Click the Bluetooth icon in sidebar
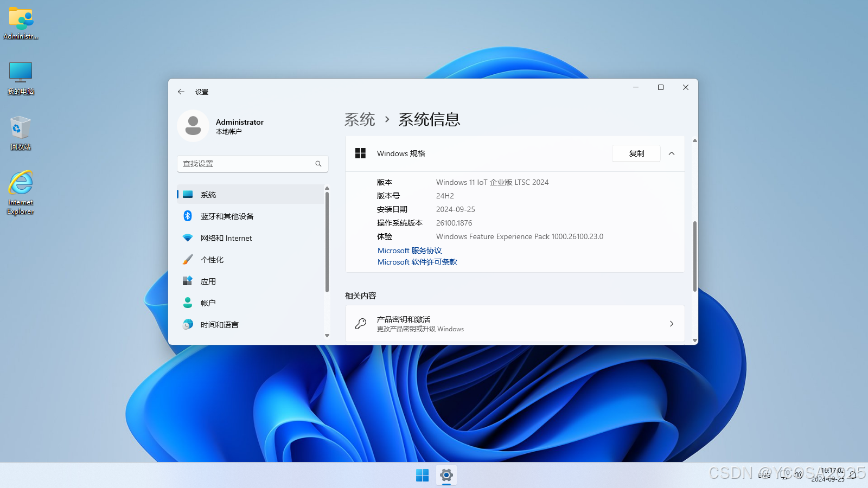This screenshot has width=868, height=488. (188, 216)
